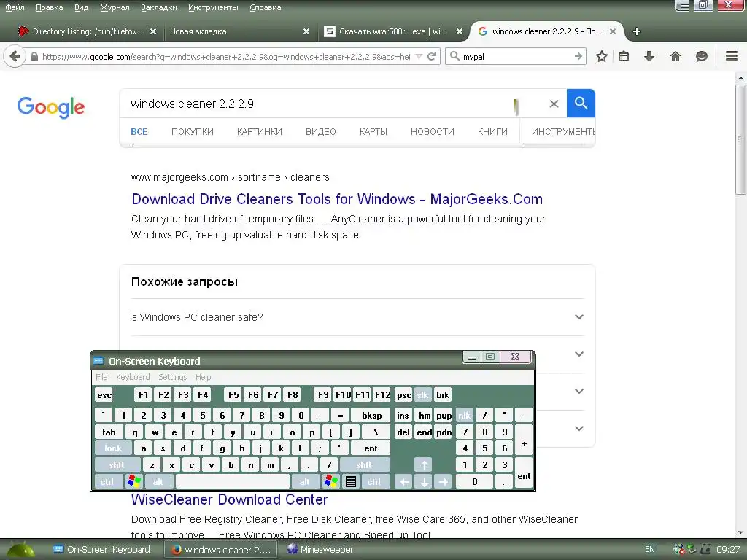Screen dimensions: 747x560
Task: Toggle the right alt key
Action: (x=305, y=481)
